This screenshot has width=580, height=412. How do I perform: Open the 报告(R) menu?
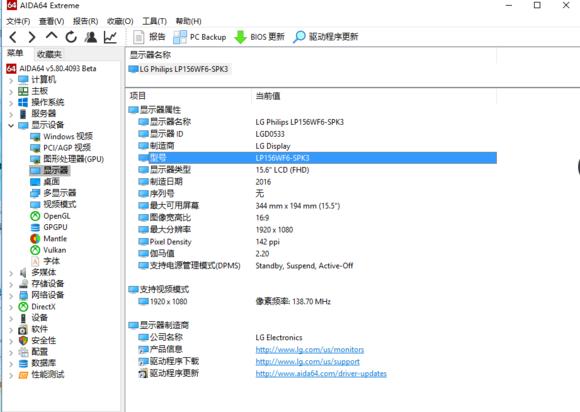coord(85,21)
